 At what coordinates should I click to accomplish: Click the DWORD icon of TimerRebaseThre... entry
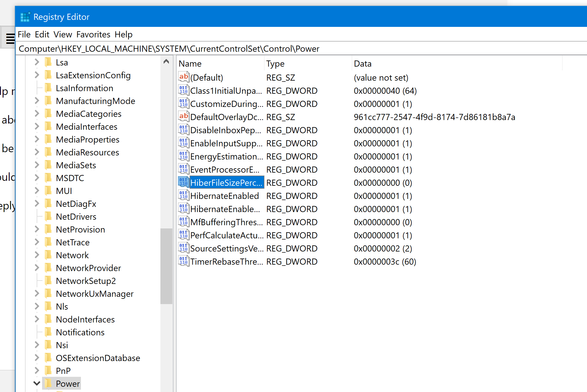(x=183, y=261)
